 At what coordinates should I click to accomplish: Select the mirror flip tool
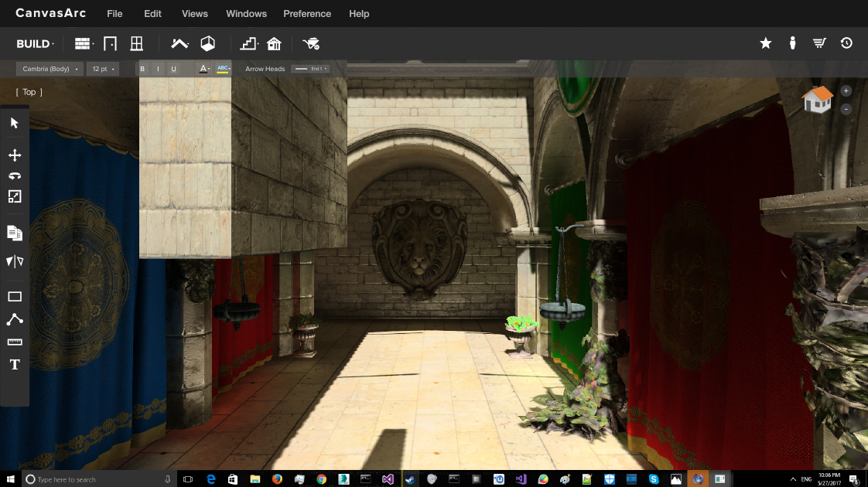point(15,262)
